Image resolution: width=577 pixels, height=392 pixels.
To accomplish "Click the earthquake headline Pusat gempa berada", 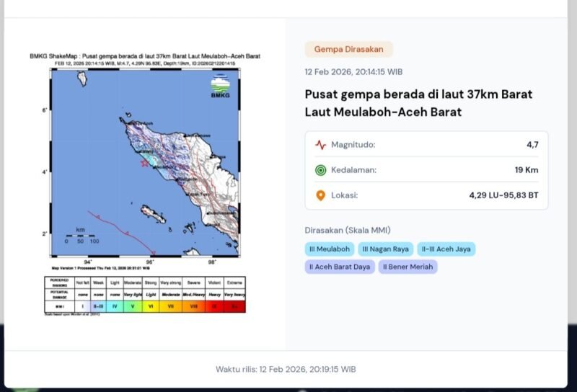I will tap(418, 103).
